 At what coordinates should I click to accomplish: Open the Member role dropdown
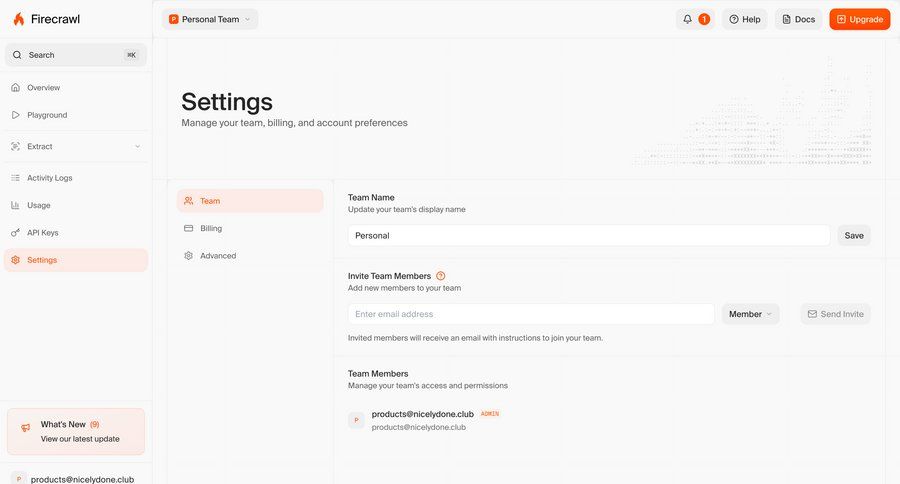click(x=750, y=314)
